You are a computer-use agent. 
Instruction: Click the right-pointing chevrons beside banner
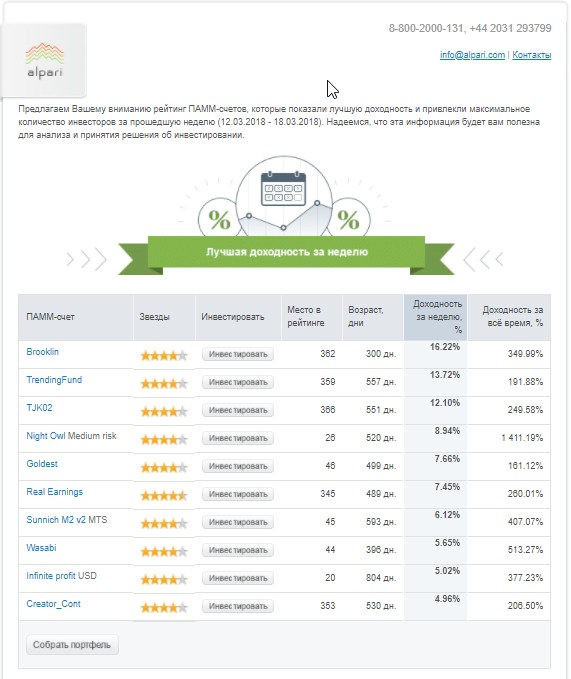(x=87, y=259)
